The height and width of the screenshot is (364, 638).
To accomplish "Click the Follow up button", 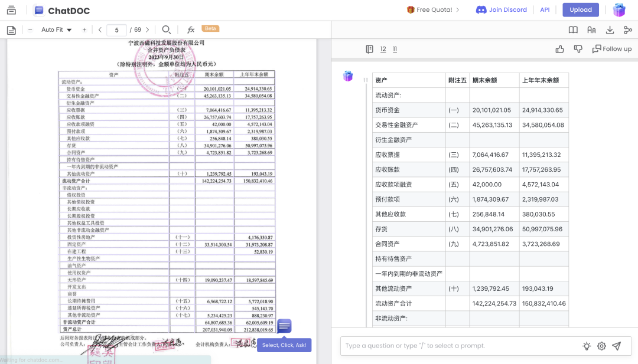I will pos(613,50).
